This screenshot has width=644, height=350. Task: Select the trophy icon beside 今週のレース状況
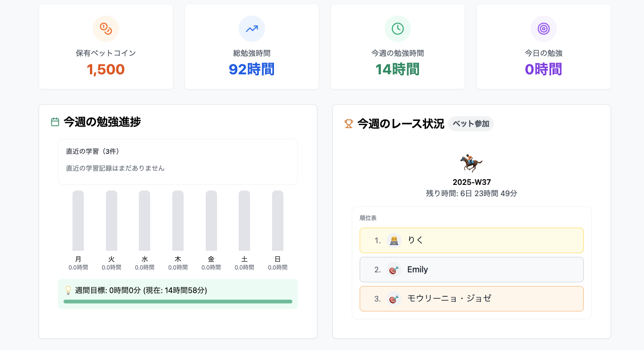point(348,122)
